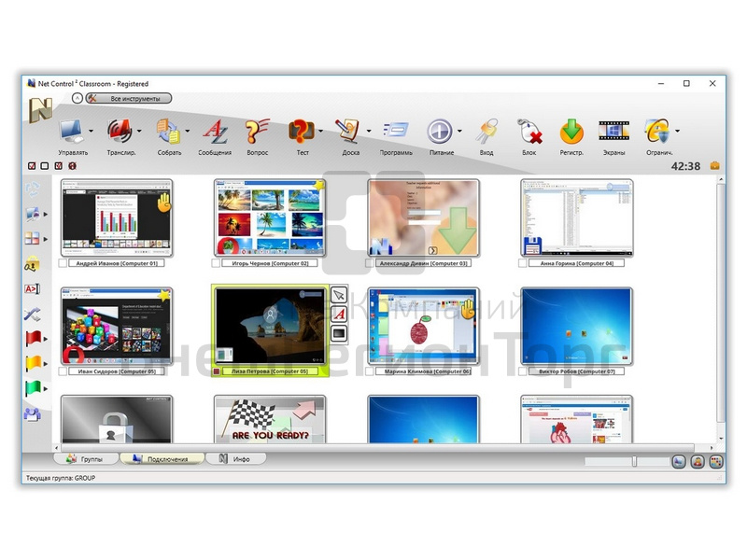Click the cursor arrow button beside Лиза Петрова
This screenshot has height=560, width=747.
339,295
